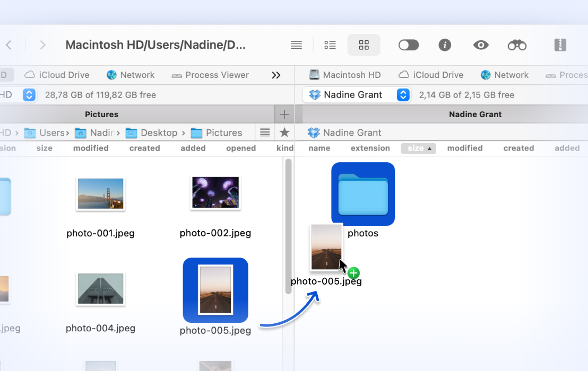Add a new tab with the plus button
Viewport: 588px width, 371px height.
[x=284, y=114]
